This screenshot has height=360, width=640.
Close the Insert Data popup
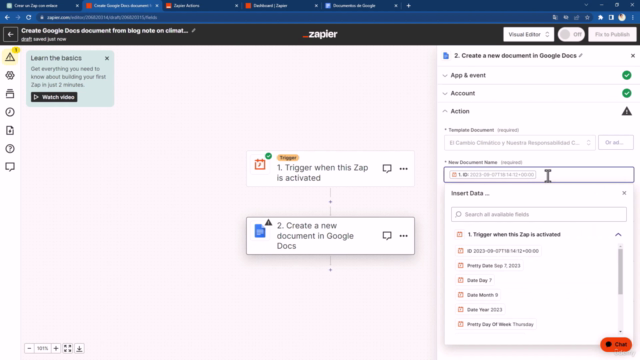pos(624,193)
